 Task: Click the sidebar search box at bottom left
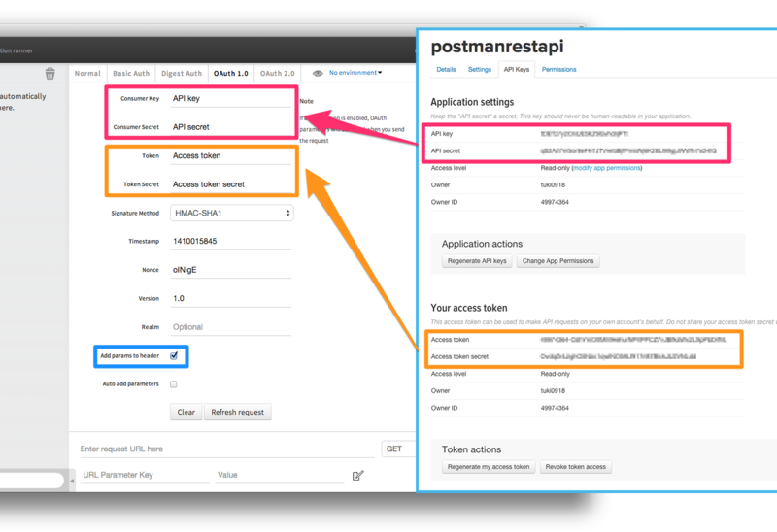pyautogui.click(x=32, y=480)
